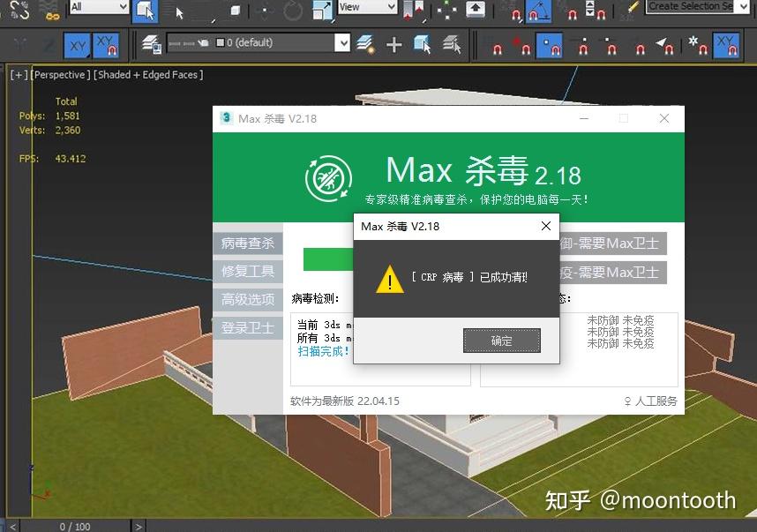Image resolution: width=757 pixels, height=532 pixels.
Task: Toggle the 3D Snaps magnet
Action: pyautogui.click(x=515, y=12)
